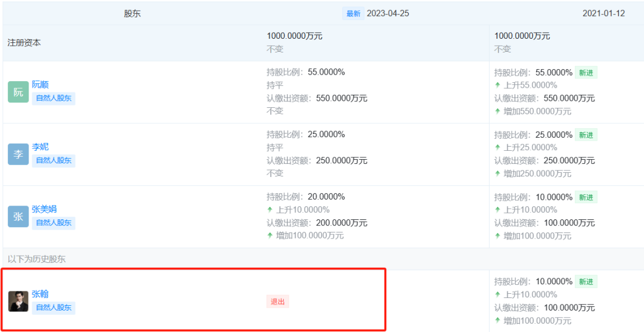
Task: Click the green up arrow beside 上升55.0000%
Action: (x=498, y=85)
